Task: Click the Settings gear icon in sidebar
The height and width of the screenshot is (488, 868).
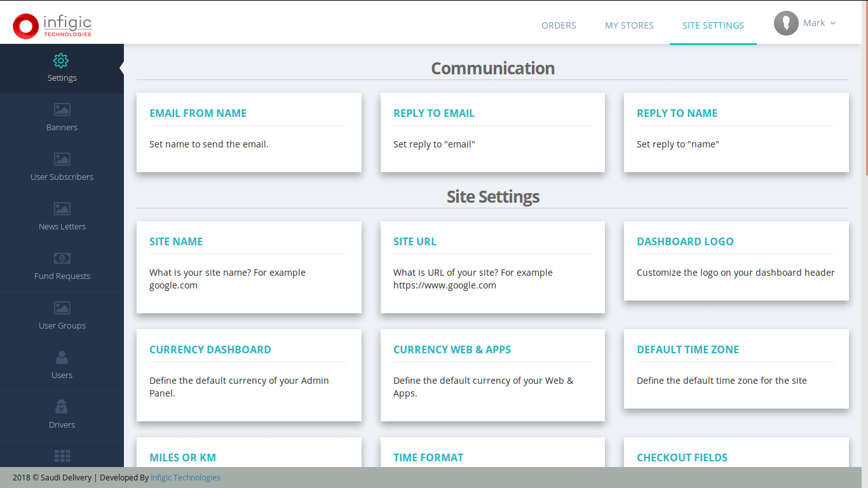Action: pyautogui.click(x=62, y=61)
